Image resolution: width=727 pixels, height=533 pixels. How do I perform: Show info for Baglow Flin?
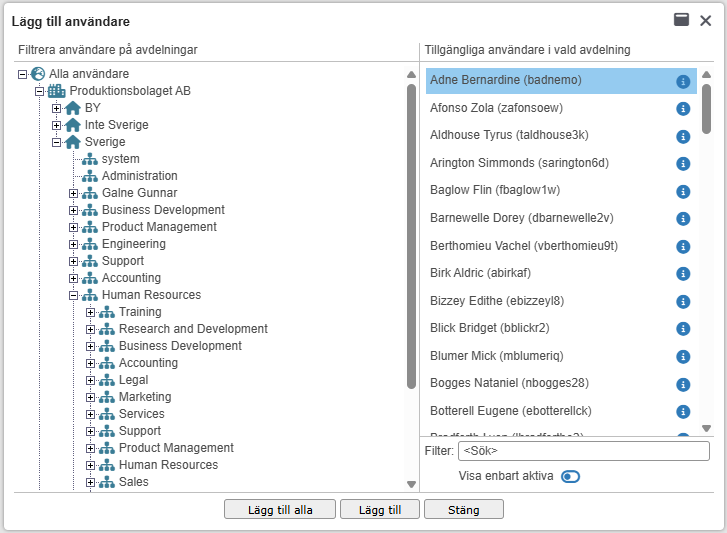tap(684, 191)
